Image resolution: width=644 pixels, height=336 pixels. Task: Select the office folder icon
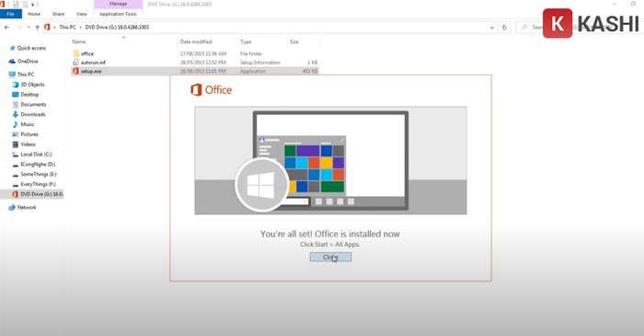[x=76, y=53]
